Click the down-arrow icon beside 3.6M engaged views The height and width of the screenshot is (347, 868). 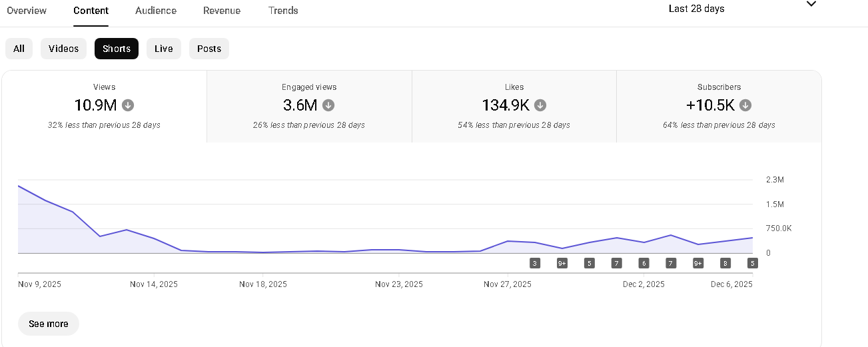coord(328,105)
